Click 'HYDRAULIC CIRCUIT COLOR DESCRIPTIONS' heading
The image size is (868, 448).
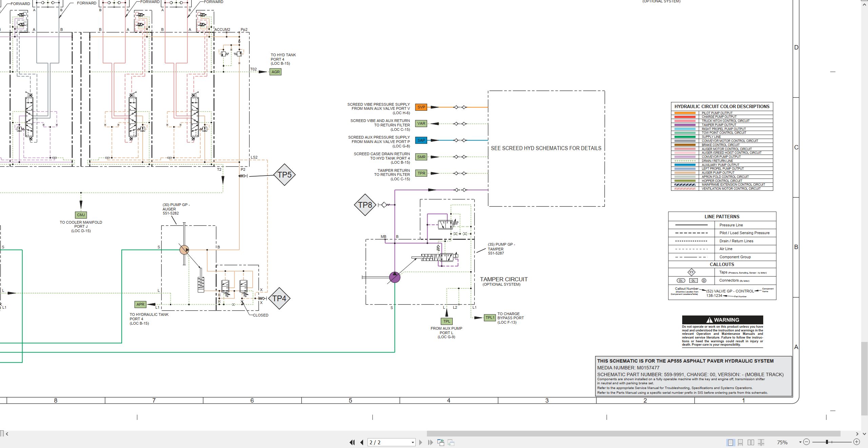tap(722, 106)
